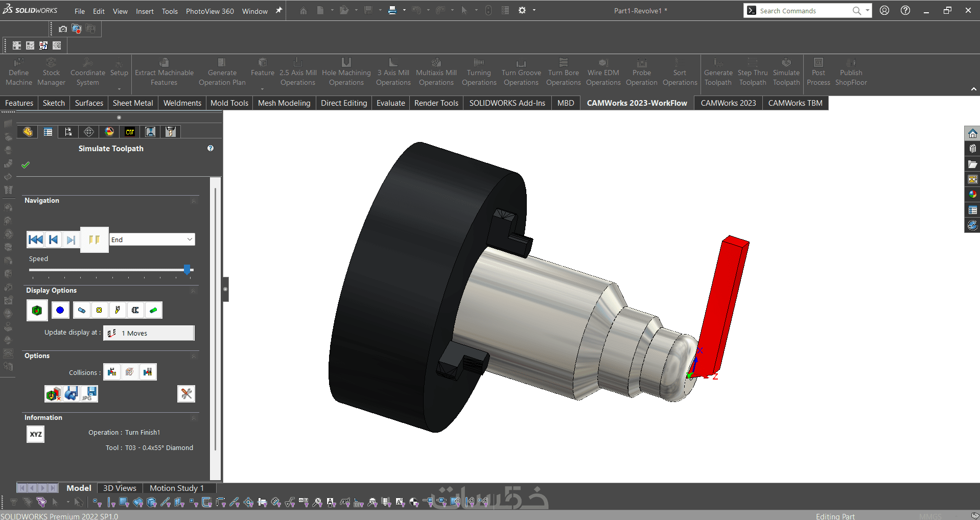Toggle blue sphere target part display

[x=60, y=310]
